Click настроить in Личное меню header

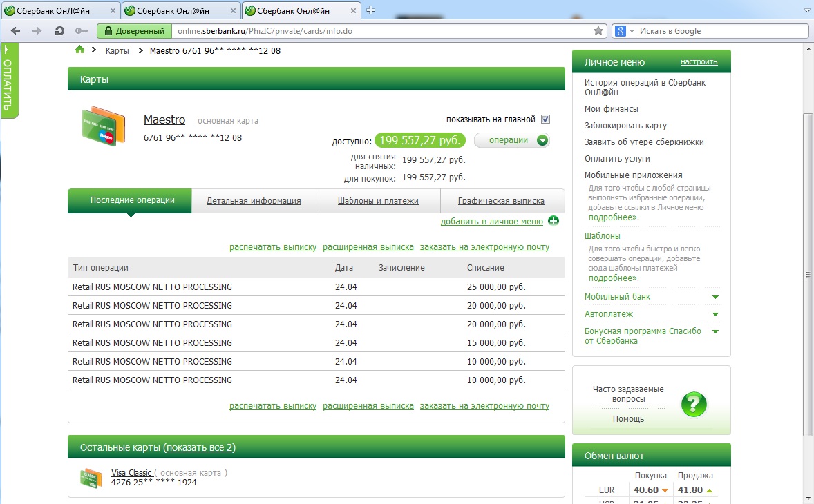click(x=699, y=61)
